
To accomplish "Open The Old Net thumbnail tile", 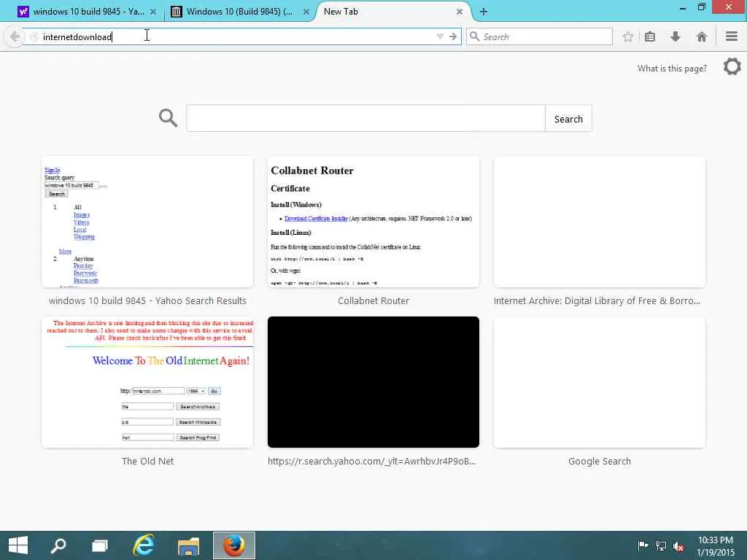I will (147, 382).
